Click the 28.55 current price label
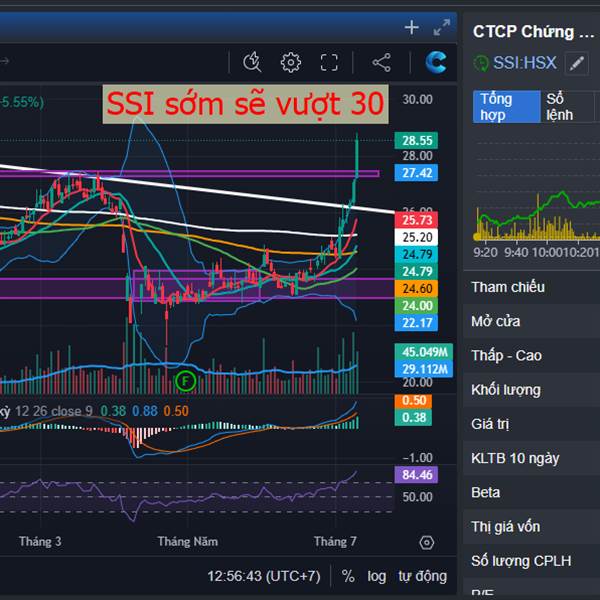600x600 pixels. [x=416, y=140]
